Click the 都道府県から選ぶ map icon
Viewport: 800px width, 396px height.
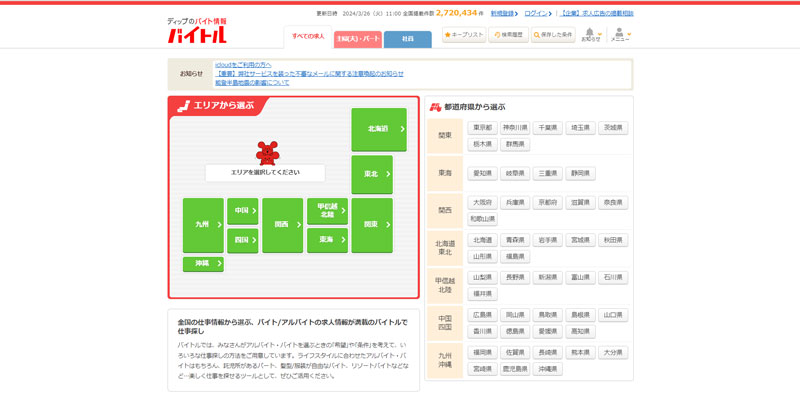(x=435, y=107)
